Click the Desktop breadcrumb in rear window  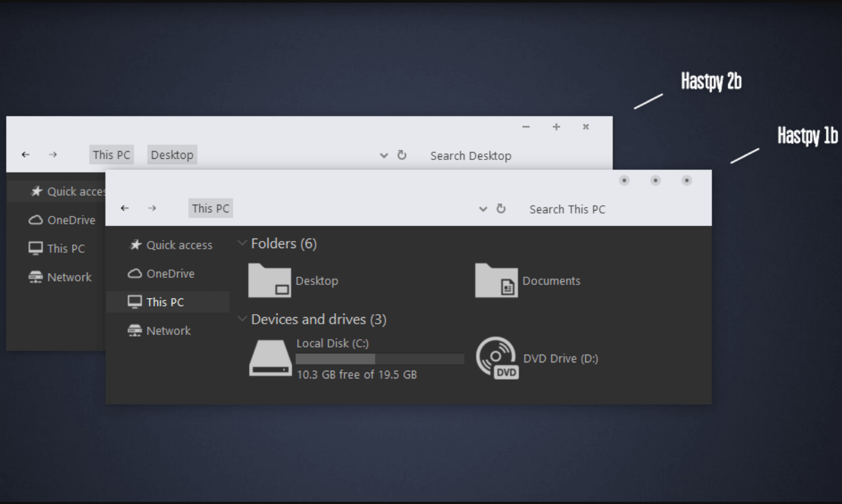(172, 155)
